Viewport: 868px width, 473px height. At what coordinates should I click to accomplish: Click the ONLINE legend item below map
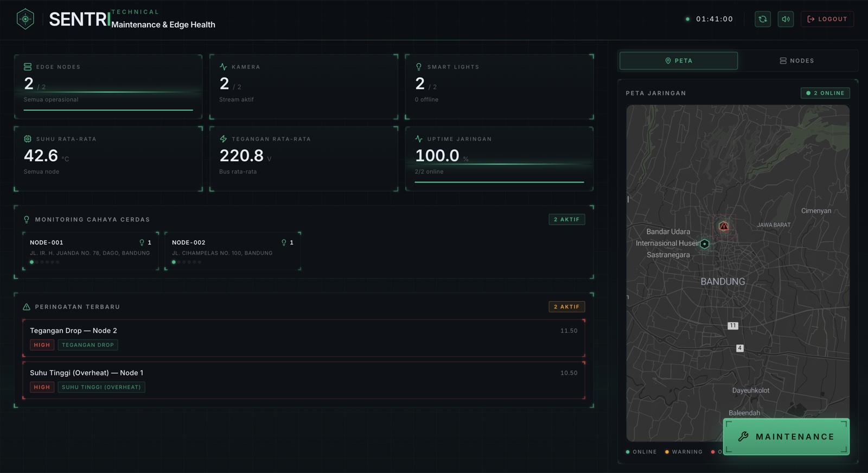pos(641,452)
